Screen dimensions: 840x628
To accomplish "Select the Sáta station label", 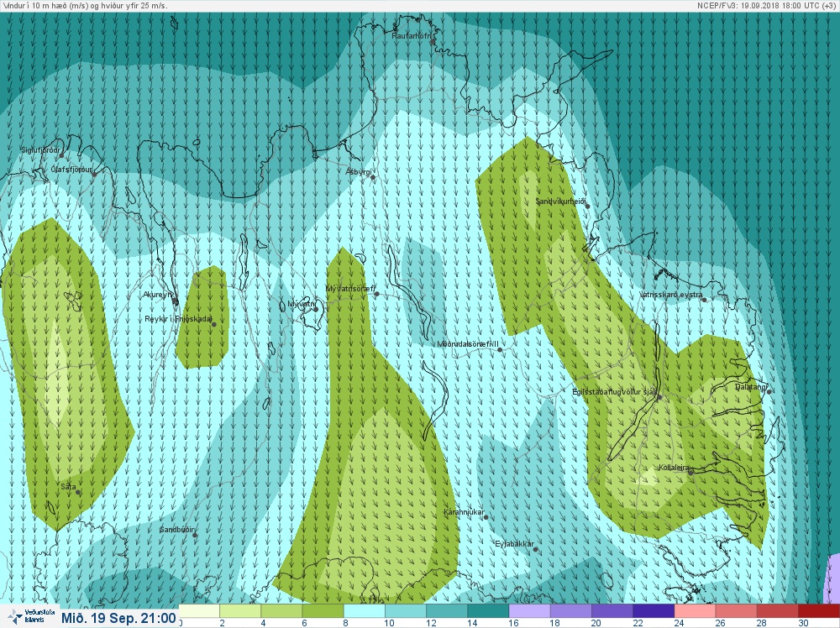I will 68,487.
